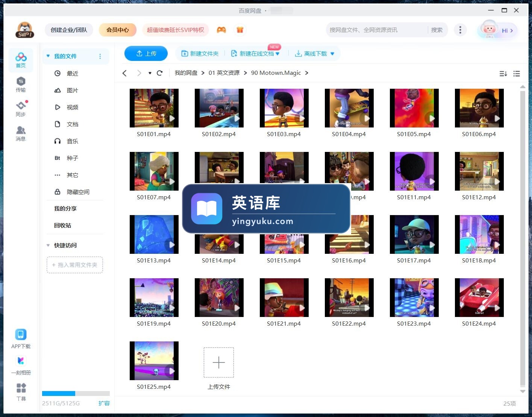Select S01E24.mp4 thumbnail
The height and width of the screenshot is (417, 532).
tap(479, 297)
